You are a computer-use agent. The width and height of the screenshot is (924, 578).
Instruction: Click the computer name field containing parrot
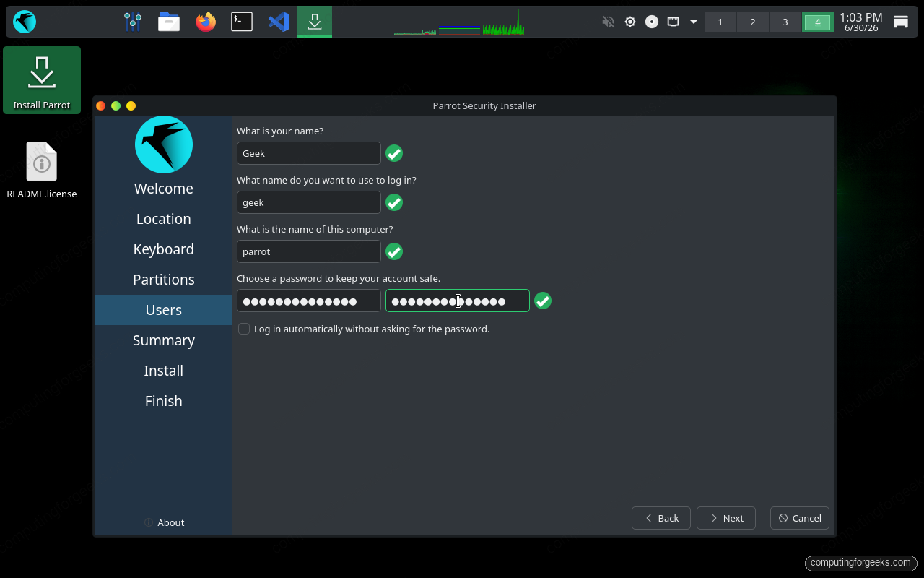pyautogui.click(x=309, y=251)
